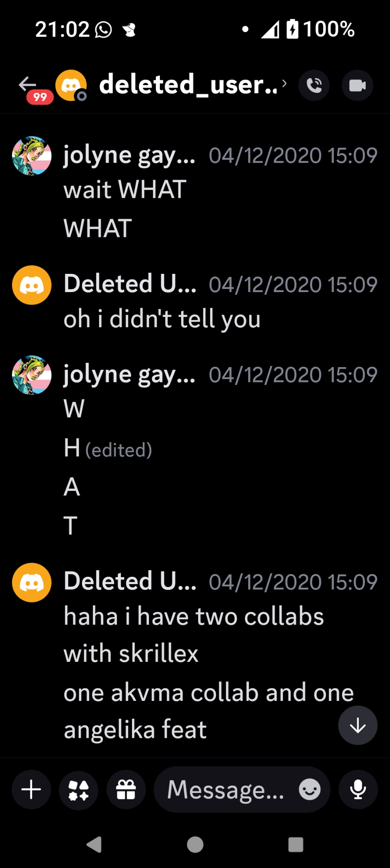
Task: Tap the microphone voice message button
Action: click(358, 789)
